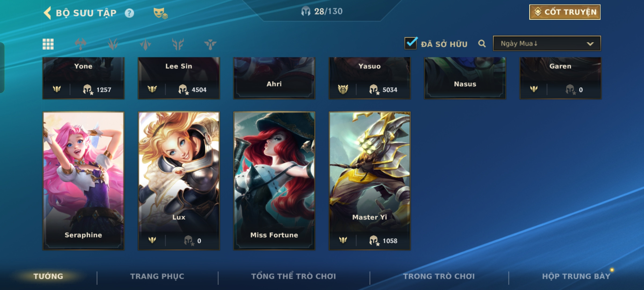Select the all-champions grid filter icon
The height and width of the screenshot is (290, 644).
48,44
